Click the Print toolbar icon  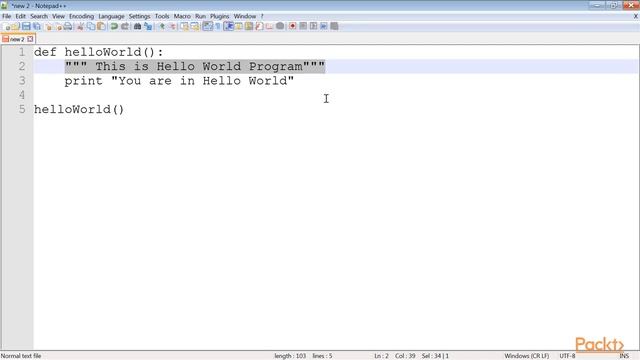pos(68,27)
